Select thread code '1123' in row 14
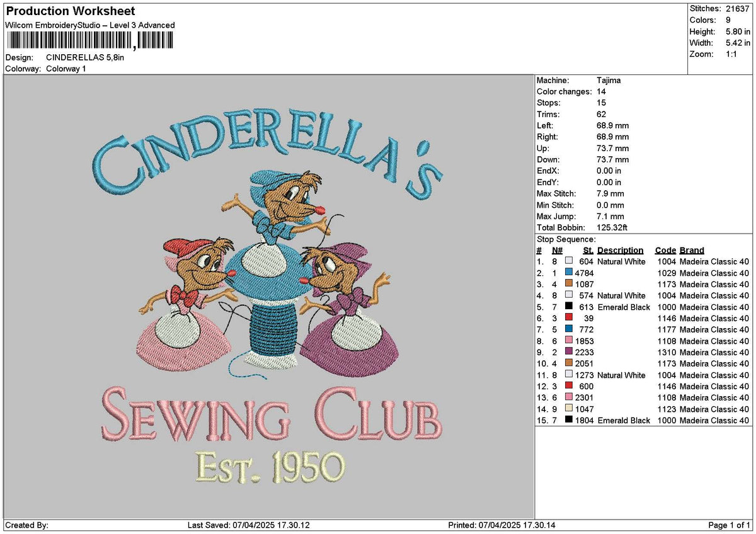 pyautogui.click(x=667, y=409)
